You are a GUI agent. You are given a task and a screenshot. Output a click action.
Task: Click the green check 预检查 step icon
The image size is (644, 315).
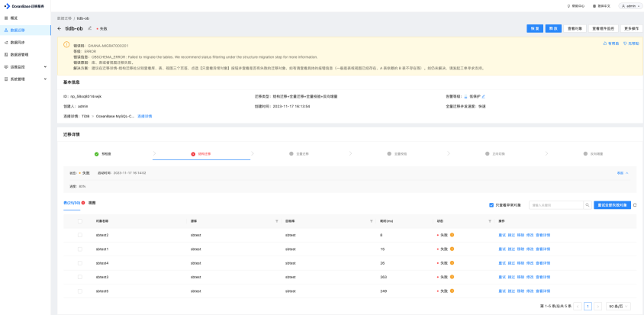point(96,154)
